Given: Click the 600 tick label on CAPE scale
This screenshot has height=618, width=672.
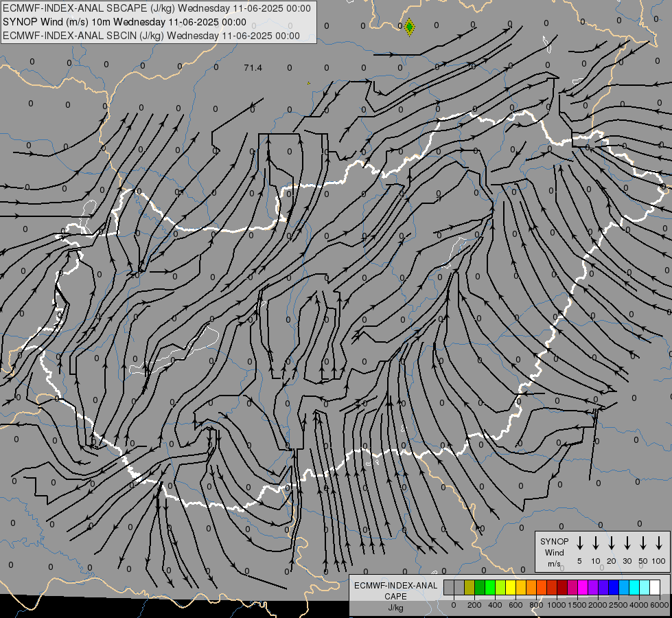Looking at the screenshot, I should click(515, 605).
